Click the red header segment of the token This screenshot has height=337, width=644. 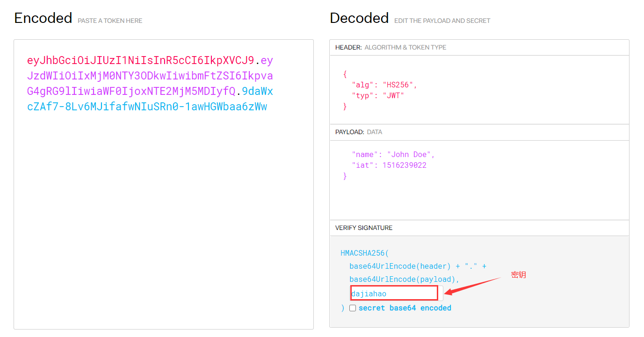pyautogui.click(x=140, y=60)
